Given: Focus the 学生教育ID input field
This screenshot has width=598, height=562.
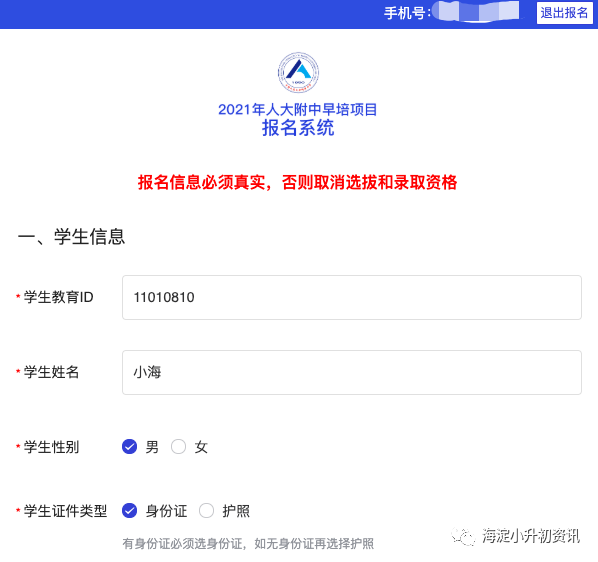Looking at the screenshot, I should pyautogui.click(x=352, y=297).
